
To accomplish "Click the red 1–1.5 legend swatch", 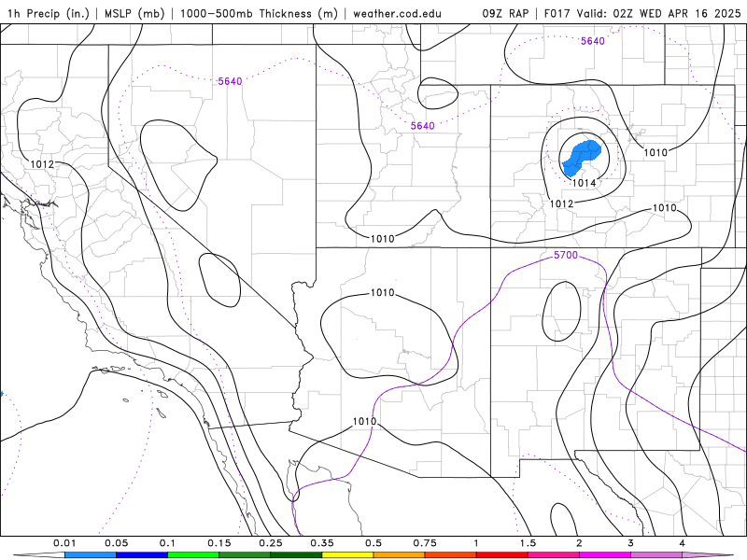I will point(502,555).
